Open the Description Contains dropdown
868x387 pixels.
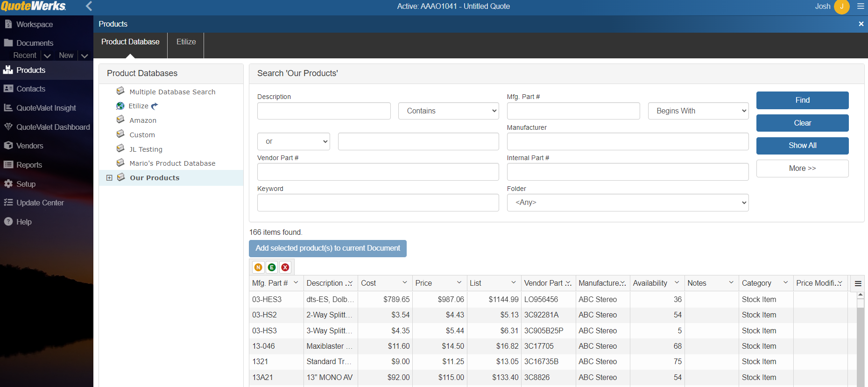(448, 111)
